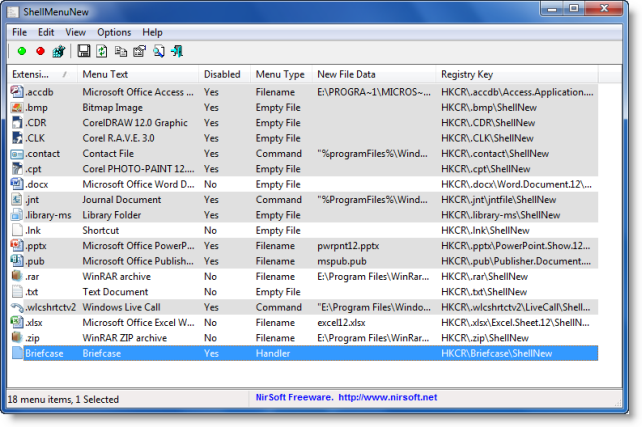Open the Help menu
The height and width of the screenshot is (427, 642).
[x=152, y=32]
